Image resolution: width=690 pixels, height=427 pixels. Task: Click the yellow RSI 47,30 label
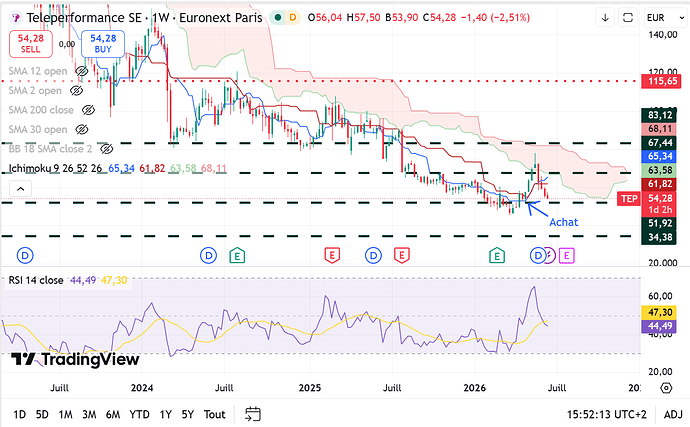[660, 313]
